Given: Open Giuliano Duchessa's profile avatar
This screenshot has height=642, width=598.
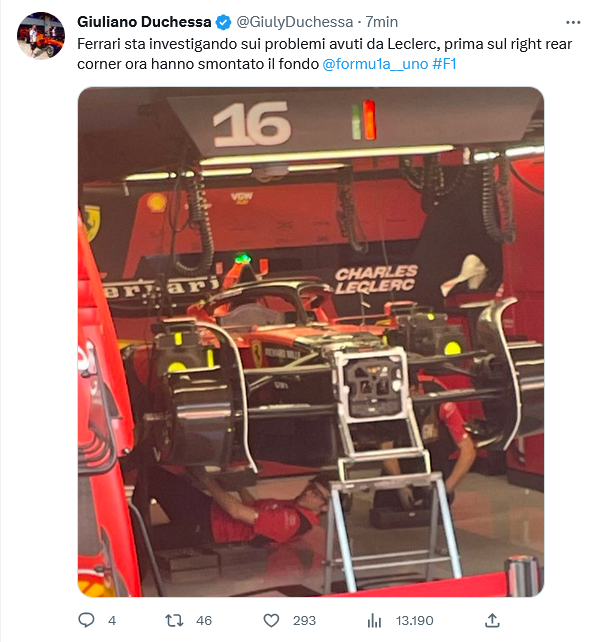Looking at the screenshot, I should click(x=41, y=36).
